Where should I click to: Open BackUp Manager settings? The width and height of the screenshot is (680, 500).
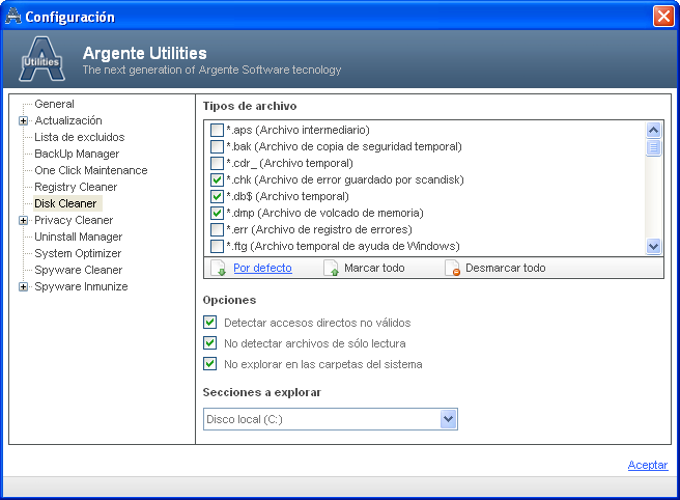(x=76, y=154)
